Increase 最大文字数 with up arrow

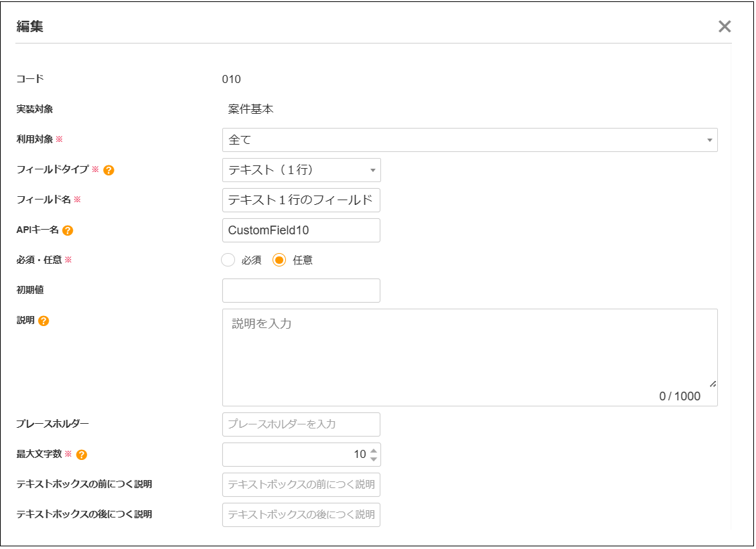pyautogui.click(x=374, y=449)
